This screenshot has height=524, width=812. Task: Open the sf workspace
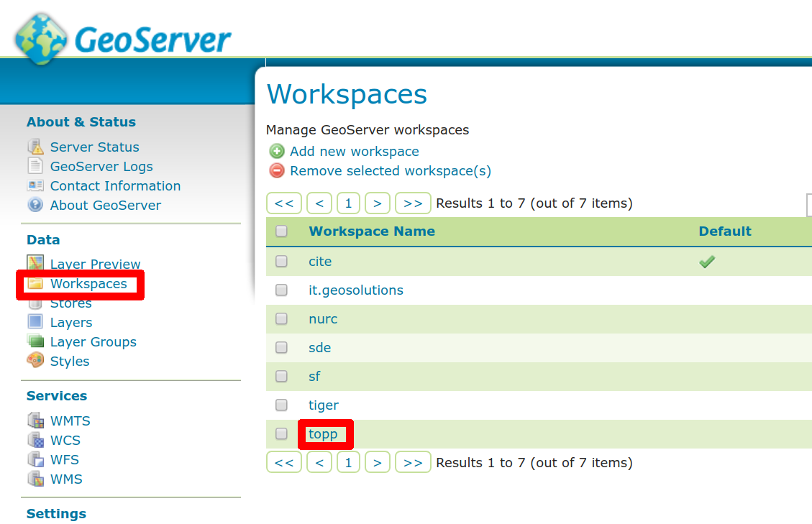point(314,377)
